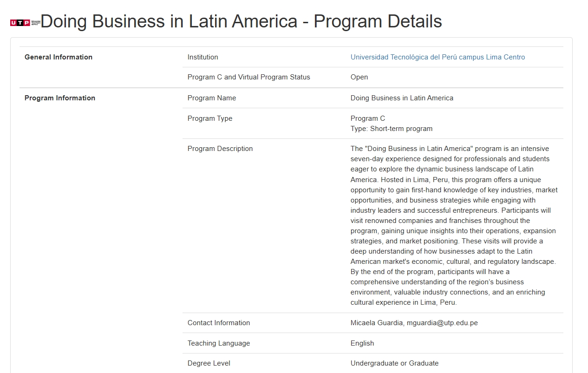Click the General Information section header
This screenshot has height=373, width=588.
point(59,57)
